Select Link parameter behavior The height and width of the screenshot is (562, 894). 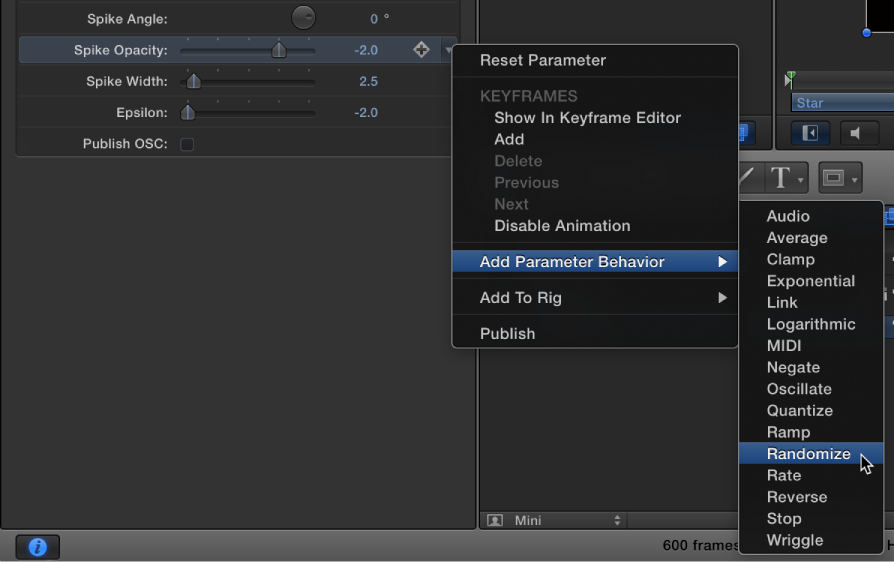(811, 303)
